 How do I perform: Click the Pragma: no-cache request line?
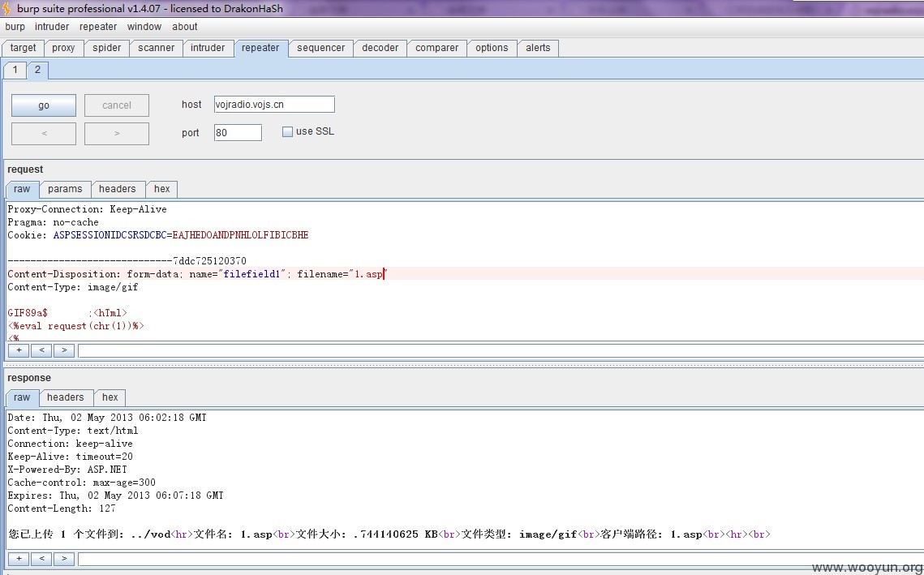click(x=53, y=222)
